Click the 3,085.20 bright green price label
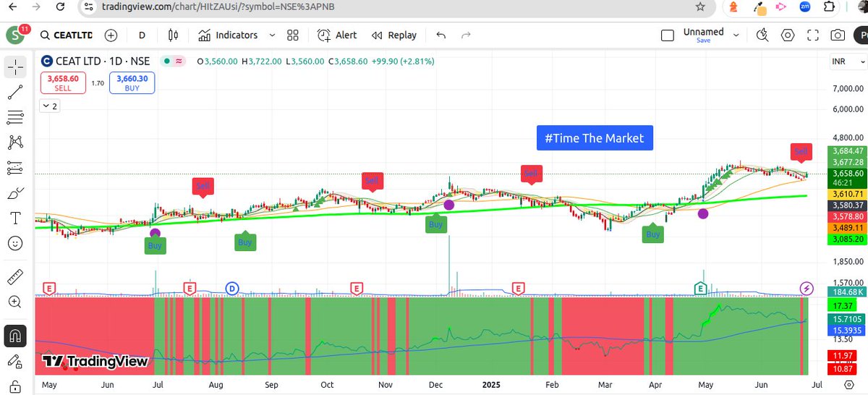868x395 pixels. (x=848, y=238)
